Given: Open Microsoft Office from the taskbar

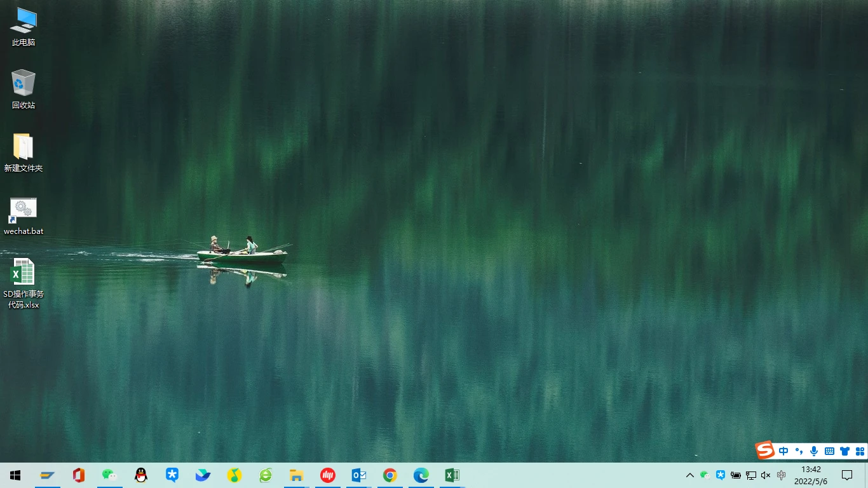Looking at the screenshot, I should point(79,475).
